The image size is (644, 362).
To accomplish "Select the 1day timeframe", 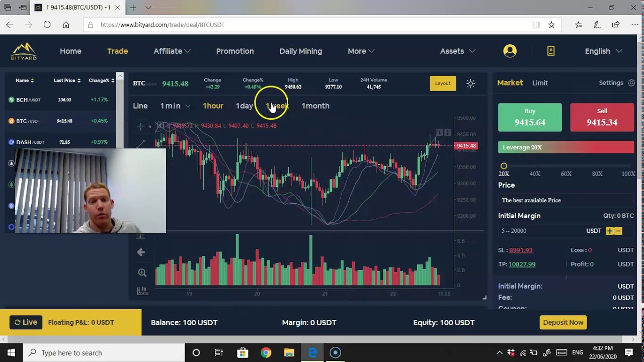I will click(245, 106).
